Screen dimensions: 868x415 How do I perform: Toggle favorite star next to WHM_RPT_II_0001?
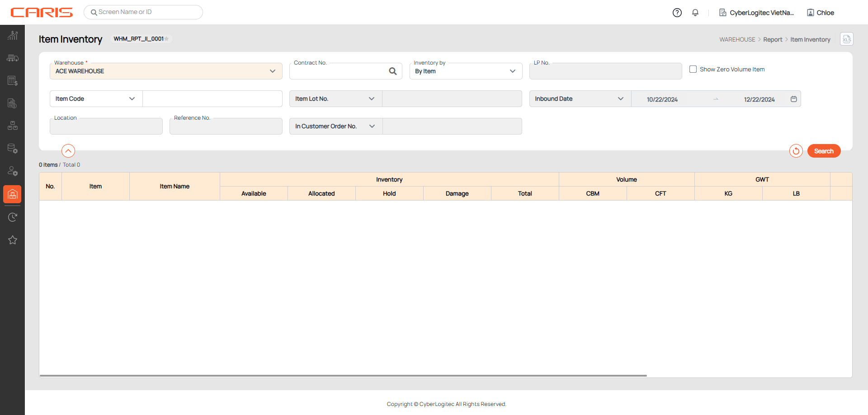167,39
